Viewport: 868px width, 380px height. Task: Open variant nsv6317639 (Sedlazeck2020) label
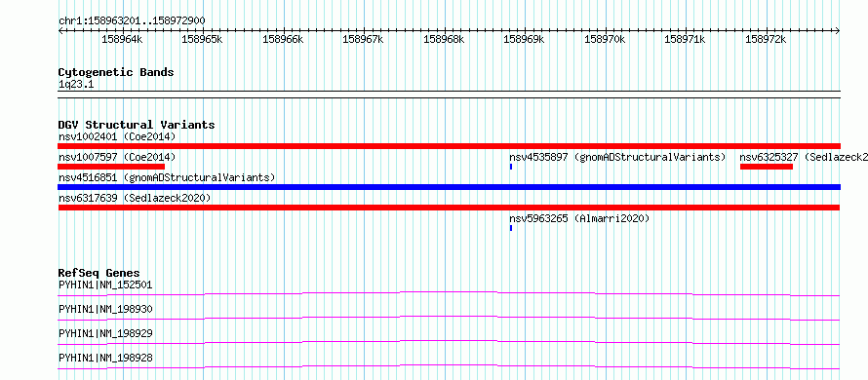click(x=135, y=198)
